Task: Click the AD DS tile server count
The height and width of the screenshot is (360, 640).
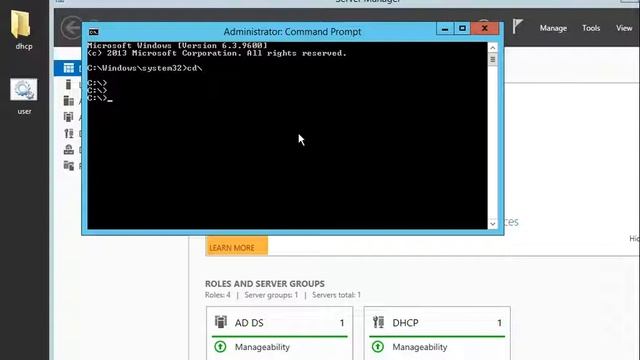Action: tap(342, 323)
